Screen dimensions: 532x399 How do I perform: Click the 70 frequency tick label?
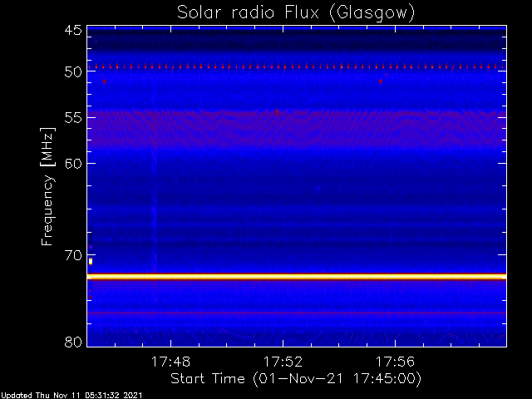point(73,255)
